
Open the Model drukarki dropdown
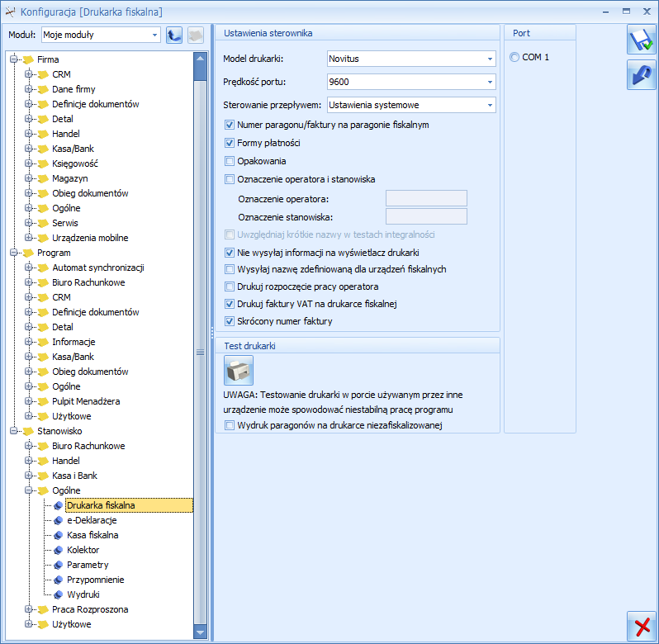click(x=490, y=59)
